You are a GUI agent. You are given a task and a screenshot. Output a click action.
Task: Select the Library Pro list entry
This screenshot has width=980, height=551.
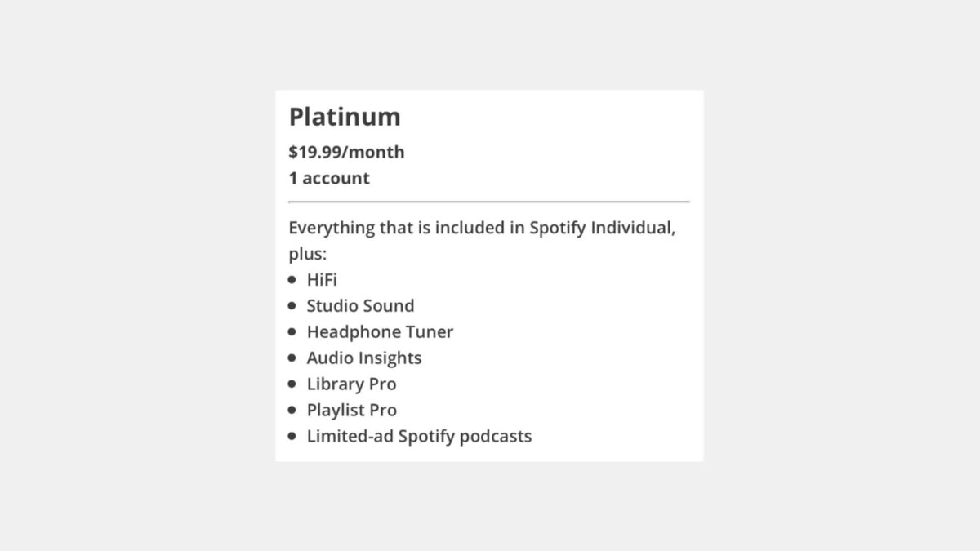click(x=351, y=384)
